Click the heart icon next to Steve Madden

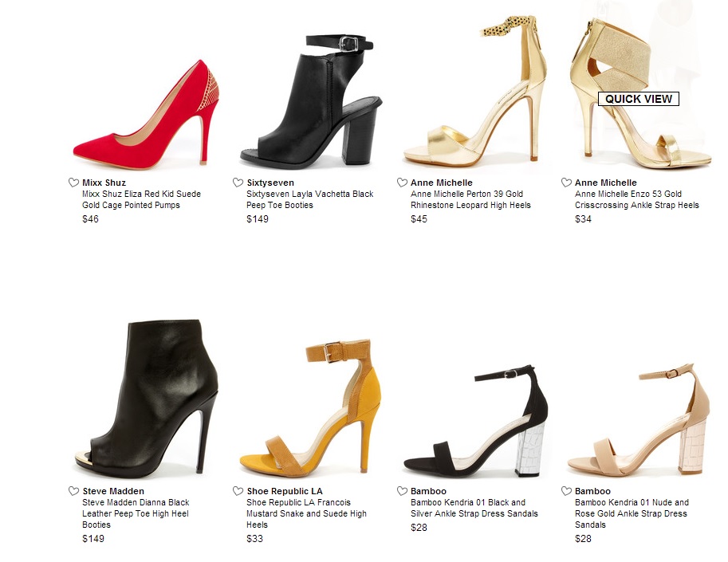click(x=73, y=491)
